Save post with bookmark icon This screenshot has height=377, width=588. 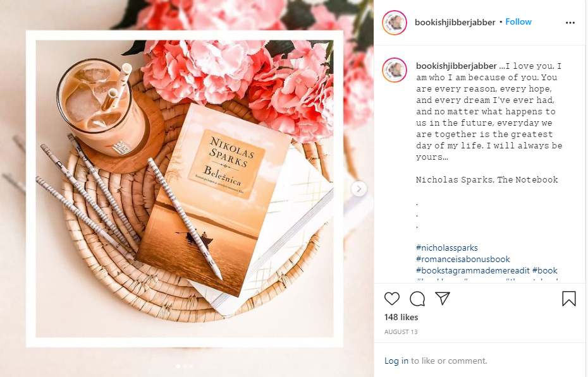(x=568, y=299)
